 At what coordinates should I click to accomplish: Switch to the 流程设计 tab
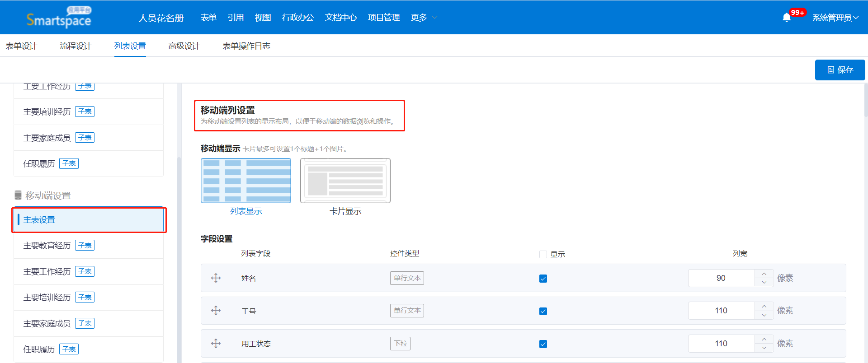pos(75,46)
